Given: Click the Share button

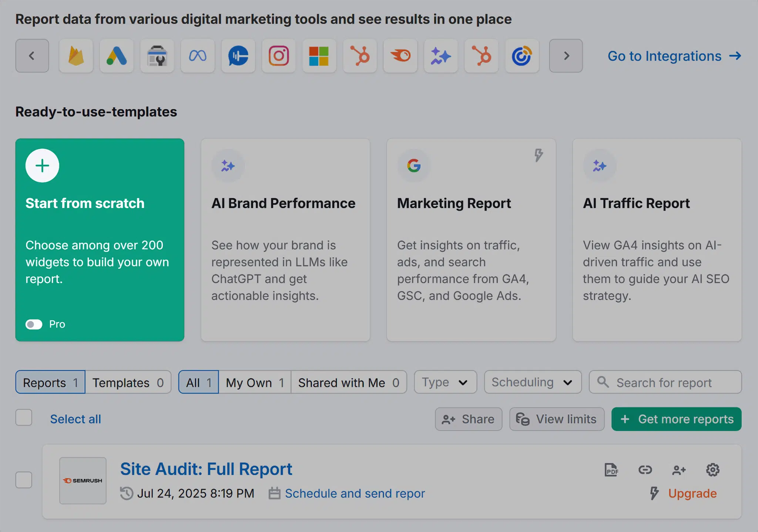Looking at the screenshot, I should point(469,419).
